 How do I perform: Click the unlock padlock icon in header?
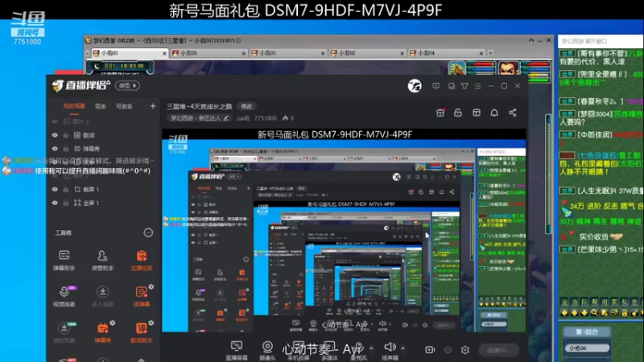coord(458,113)
